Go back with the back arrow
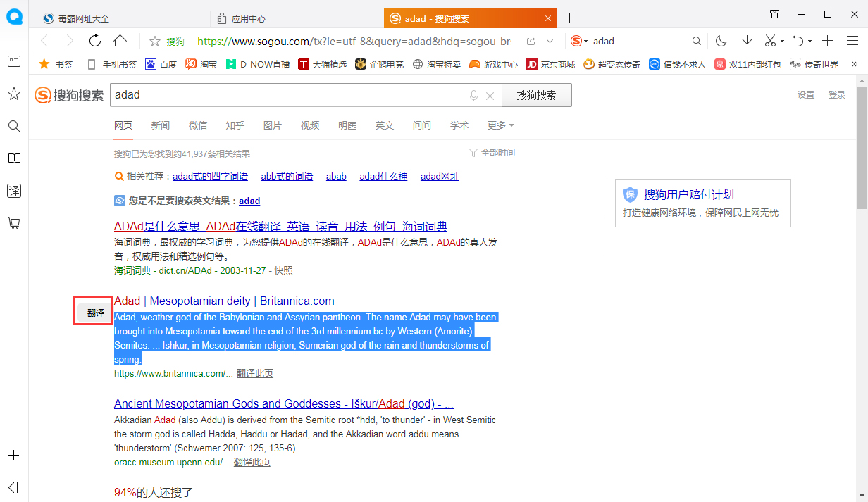Screen dimensions: 868x502 coord(44,41)
